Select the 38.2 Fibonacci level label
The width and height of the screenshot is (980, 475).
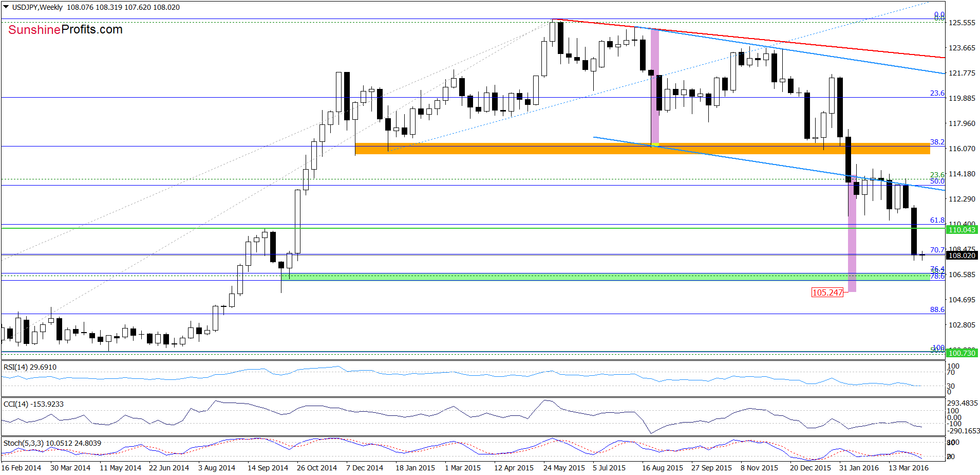click(x=937, y=142)
